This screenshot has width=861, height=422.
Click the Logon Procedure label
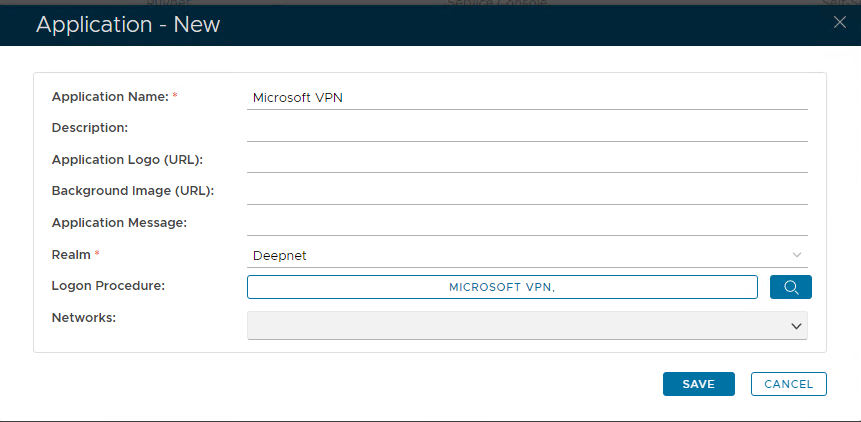108,286
